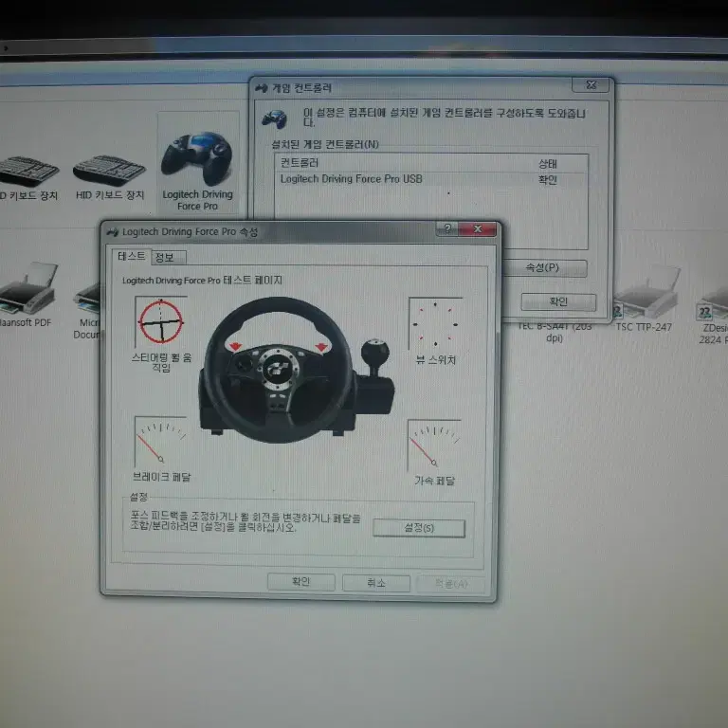Click the help ? button in properties title bar
The height and width of the screenshot is (728, 728).
point(447,228)
